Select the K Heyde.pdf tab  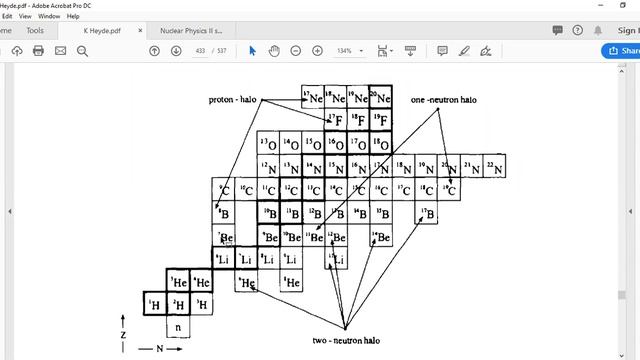pos(102,31)
